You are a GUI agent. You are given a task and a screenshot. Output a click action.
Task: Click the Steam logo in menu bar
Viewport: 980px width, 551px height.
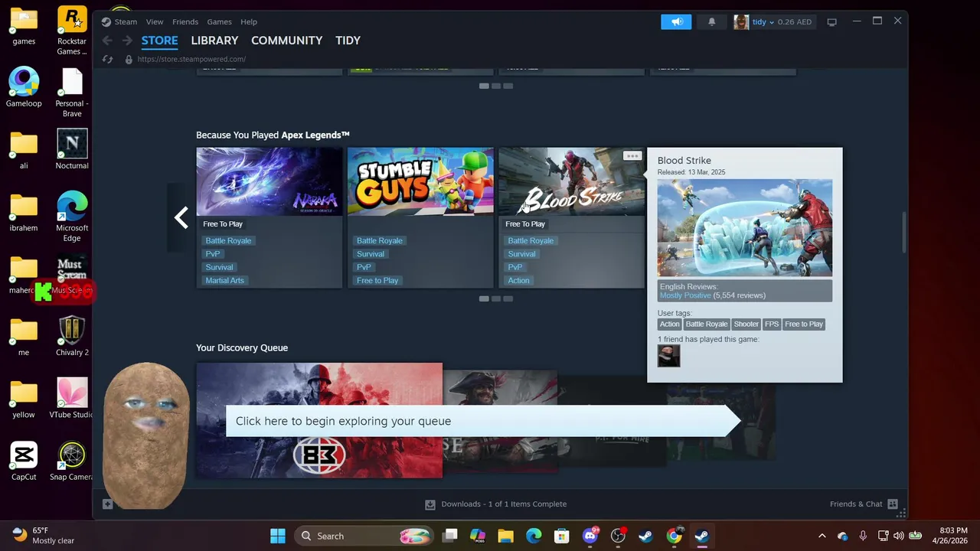106,21
